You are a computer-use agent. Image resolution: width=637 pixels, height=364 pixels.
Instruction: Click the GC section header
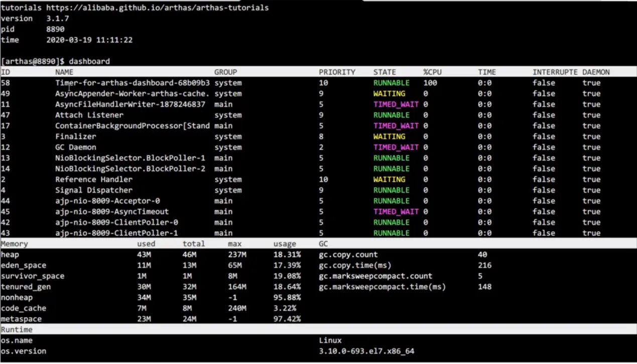pos(323,244)
